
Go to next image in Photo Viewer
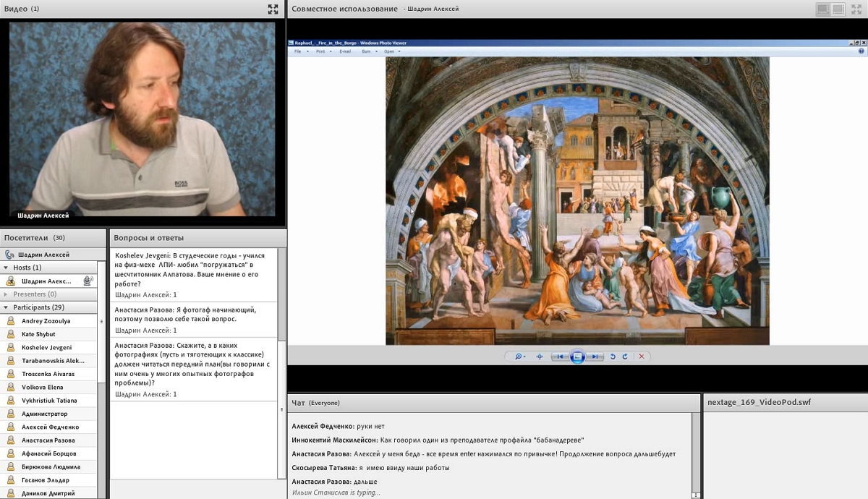(595, 357)
